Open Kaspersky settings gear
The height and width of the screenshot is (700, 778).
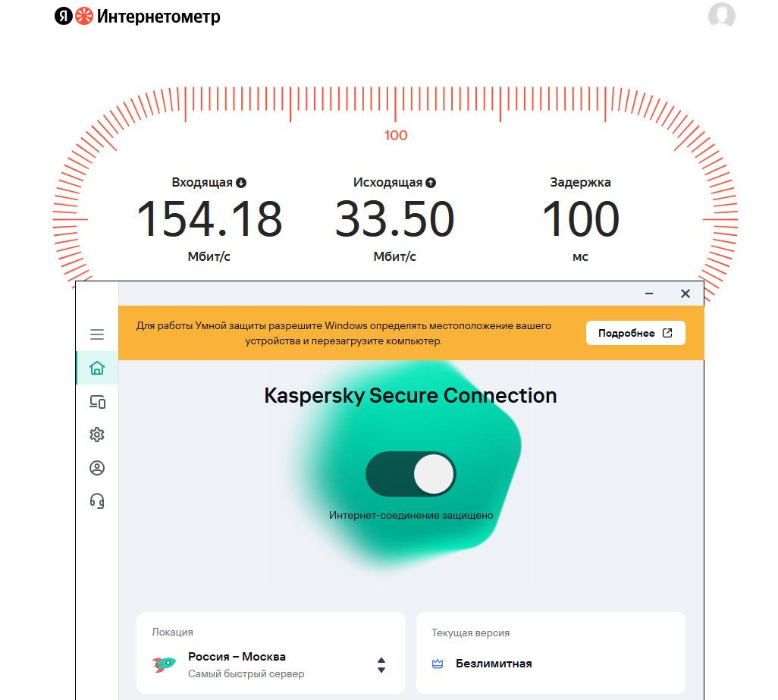pyautogui.click(x=97, y=435)
